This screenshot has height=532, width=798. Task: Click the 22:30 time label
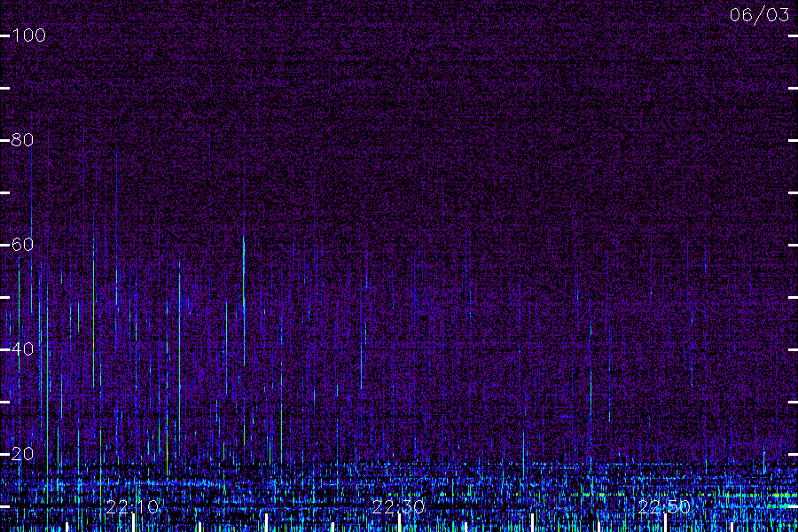[x=398, y=507]
